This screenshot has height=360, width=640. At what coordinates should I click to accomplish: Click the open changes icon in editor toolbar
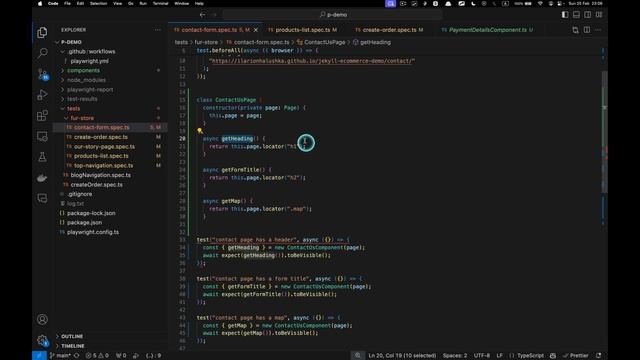pyautogui.click(x=575, y=30)
